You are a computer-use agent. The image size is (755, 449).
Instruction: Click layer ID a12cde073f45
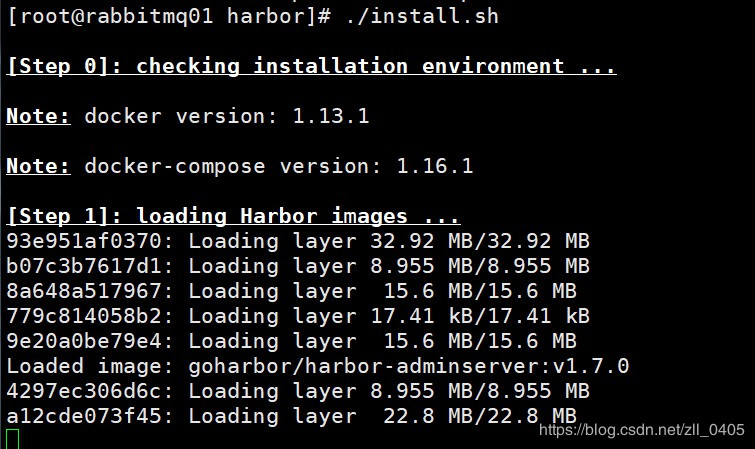coord(87,416)
